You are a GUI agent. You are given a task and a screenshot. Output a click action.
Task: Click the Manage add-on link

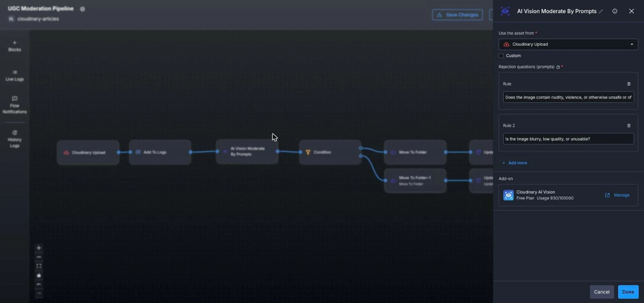[x=617, y=195]
